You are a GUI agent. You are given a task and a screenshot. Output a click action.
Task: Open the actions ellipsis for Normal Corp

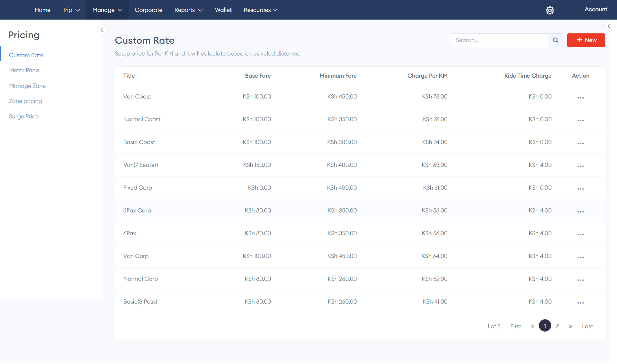(x=580, y=280)
